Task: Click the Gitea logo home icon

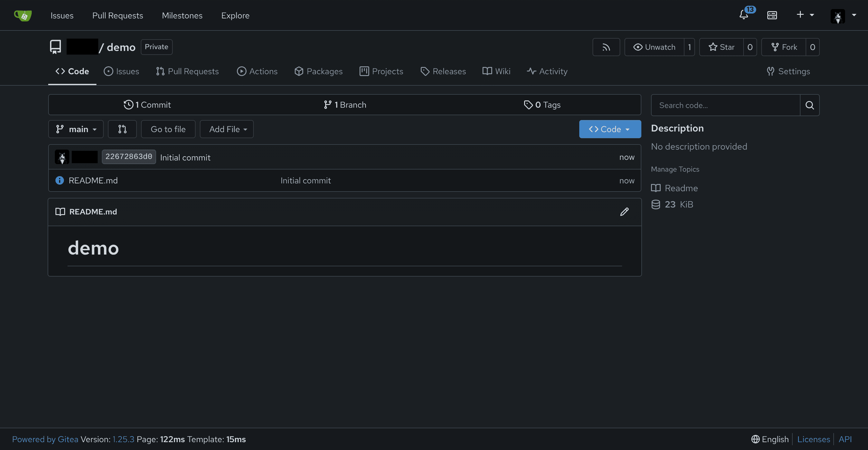Action: [x=23, y=15]
